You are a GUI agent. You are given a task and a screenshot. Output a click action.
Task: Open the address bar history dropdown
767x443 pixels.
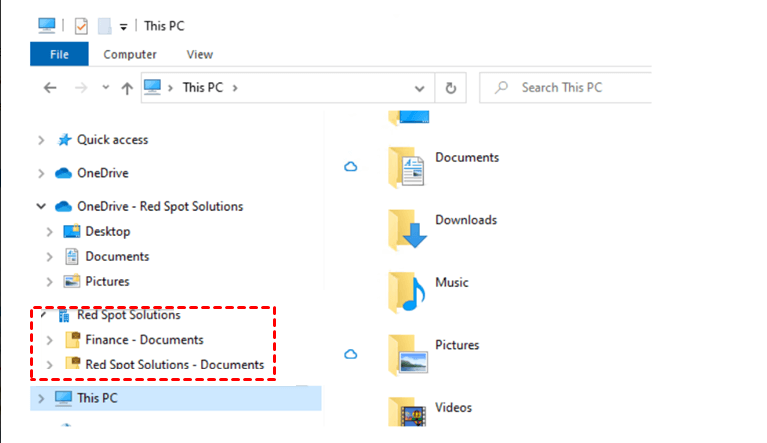click(x=419, y=89)
